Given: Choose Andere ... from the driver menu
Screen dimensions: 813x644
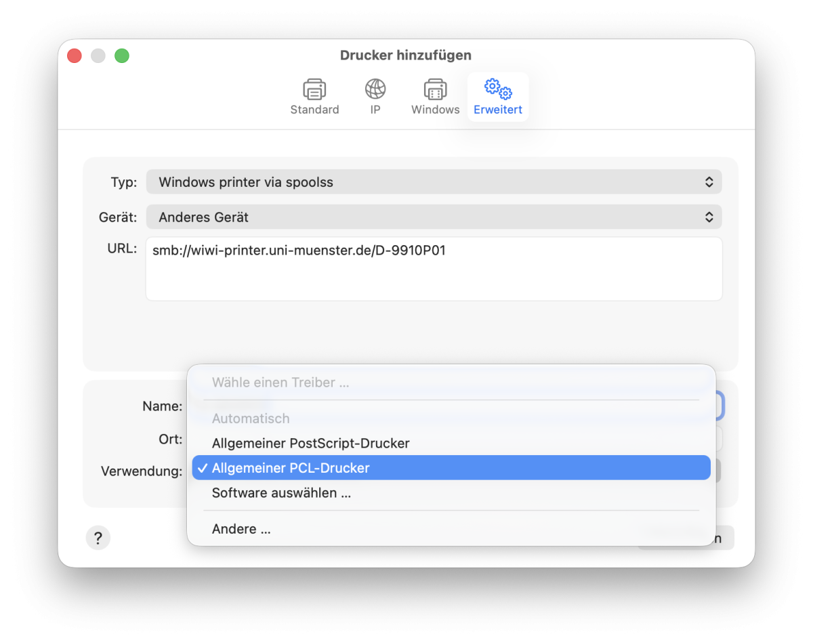Looking at the screenshot, I should (x=241, y=529).
